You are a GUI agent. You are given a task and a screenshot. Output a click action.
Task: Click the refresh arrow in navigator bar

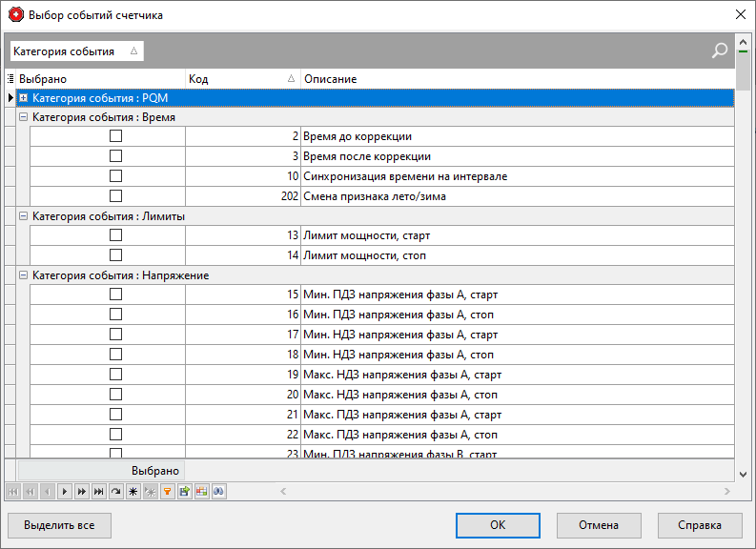pos(115,492)
